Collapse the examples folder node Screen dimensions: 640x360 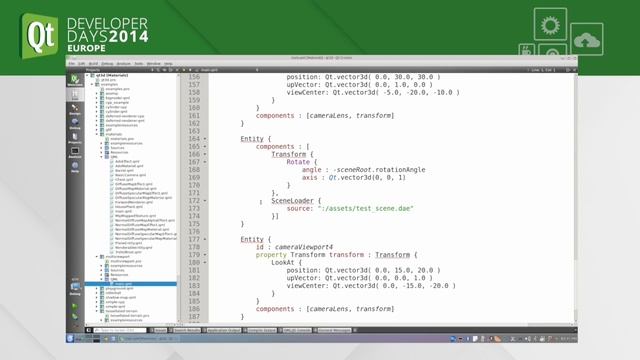click(x=92, y=84)
